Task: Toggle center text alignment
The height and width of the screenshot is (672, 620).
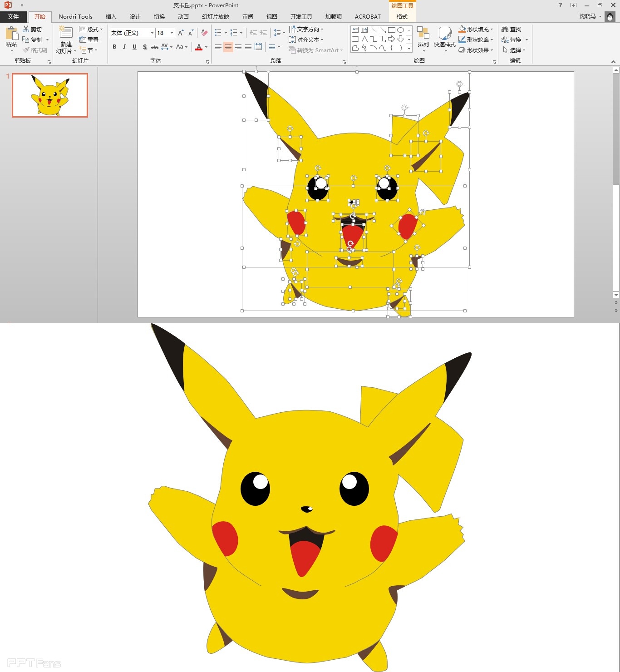Action: [228, 47]
